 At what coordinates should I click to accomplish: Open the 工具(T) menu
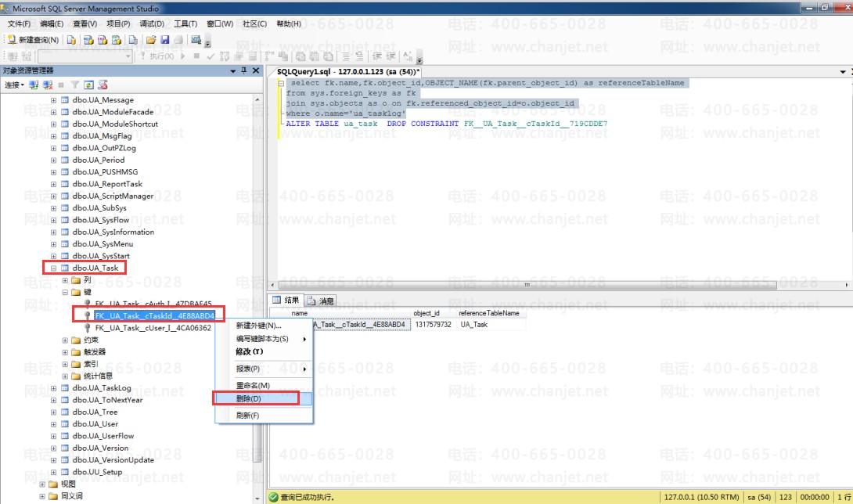[185, 23]
